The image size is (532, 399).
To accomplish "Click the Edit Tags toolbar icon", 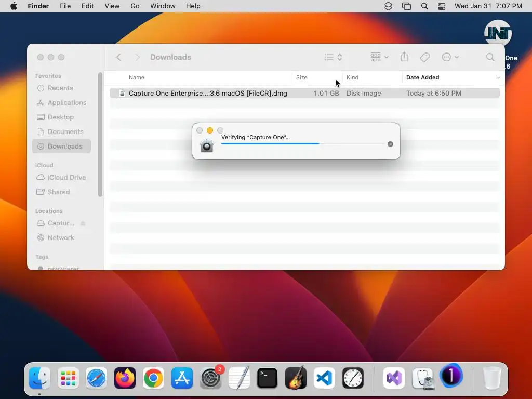I will point(424,57).
